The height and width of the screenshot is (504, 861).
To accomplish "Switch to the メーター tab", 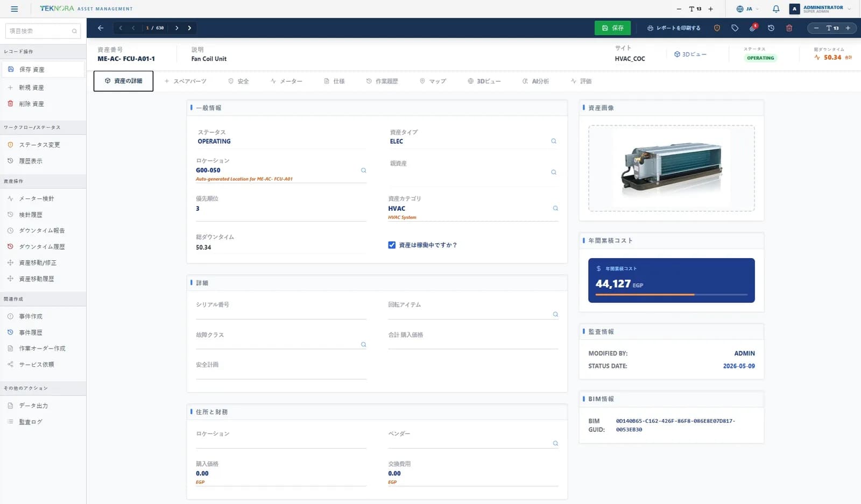I will [286, 81].
